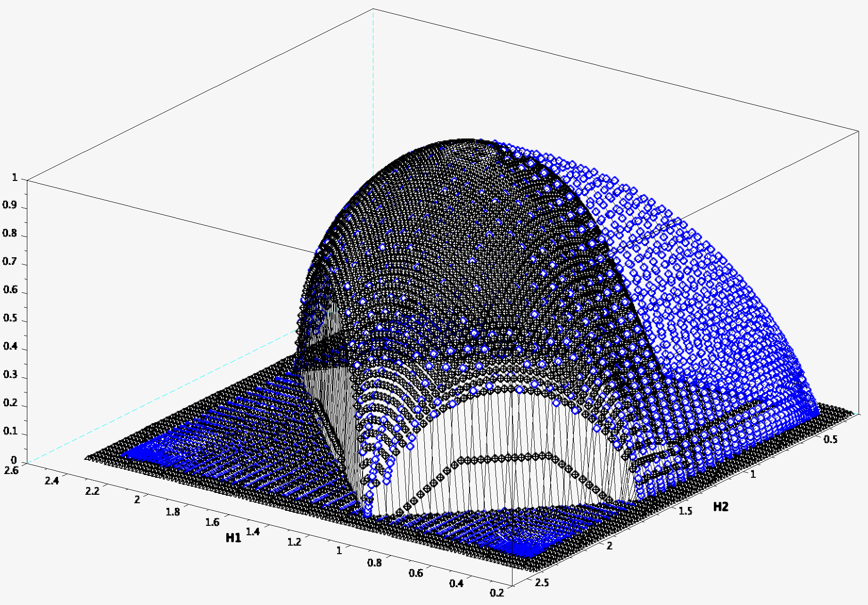Viewport: 868px width, 605px height.
Task: Click the 0.2 tick on vertical axis
Action: click(10, 403)
